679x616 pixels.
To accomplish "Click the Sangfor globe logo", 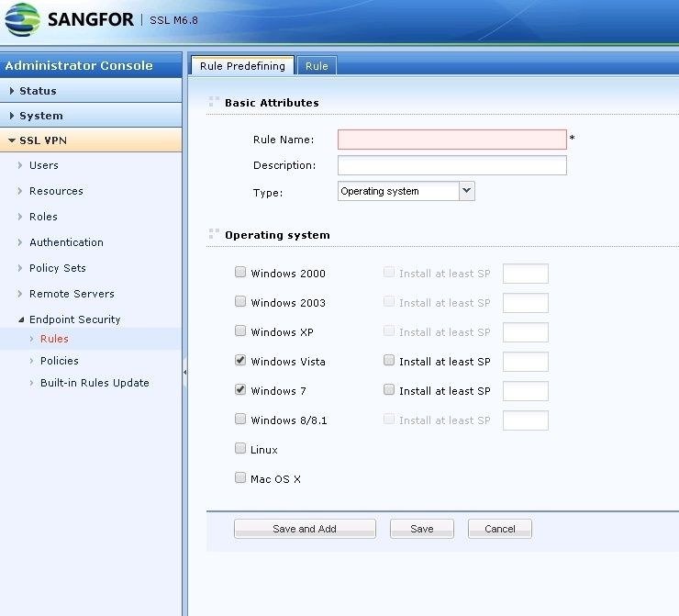I will tap(23, 19).
